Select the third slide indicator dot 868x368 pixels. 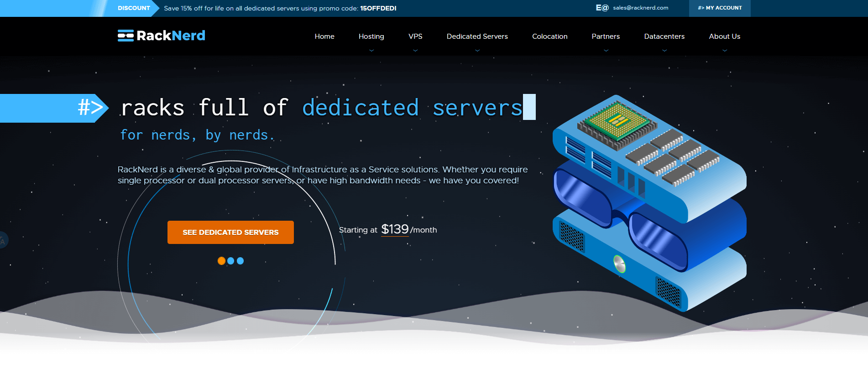[x=241, y=261]
